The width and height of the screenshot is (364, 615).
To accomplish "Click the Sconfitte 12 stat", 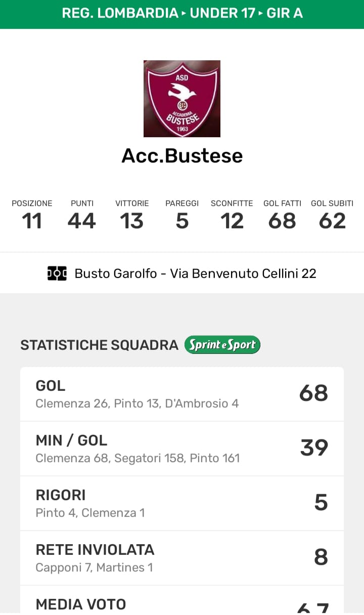I will click(232, 215).
